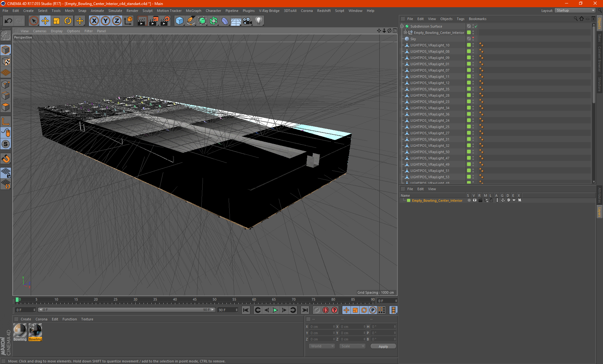Open the Render Settings icon

pyautogui.click(x=165, y=21)
